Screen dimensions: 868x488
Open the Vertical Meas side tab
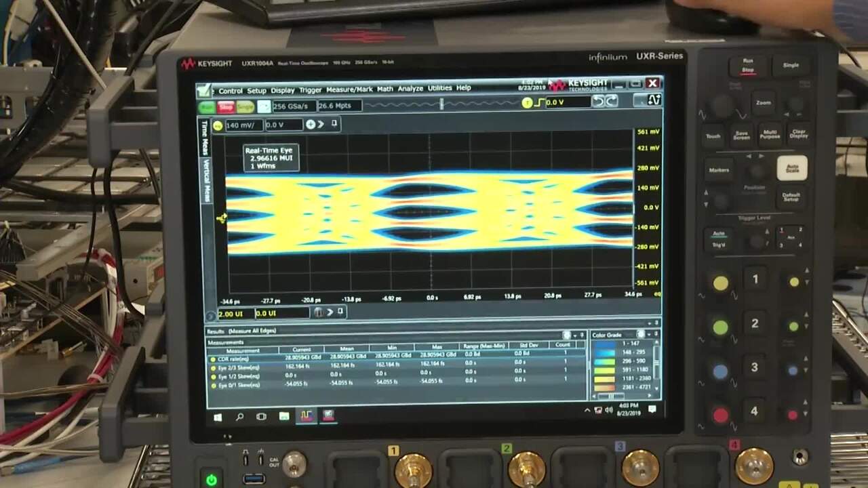click(x=206, y=181)
